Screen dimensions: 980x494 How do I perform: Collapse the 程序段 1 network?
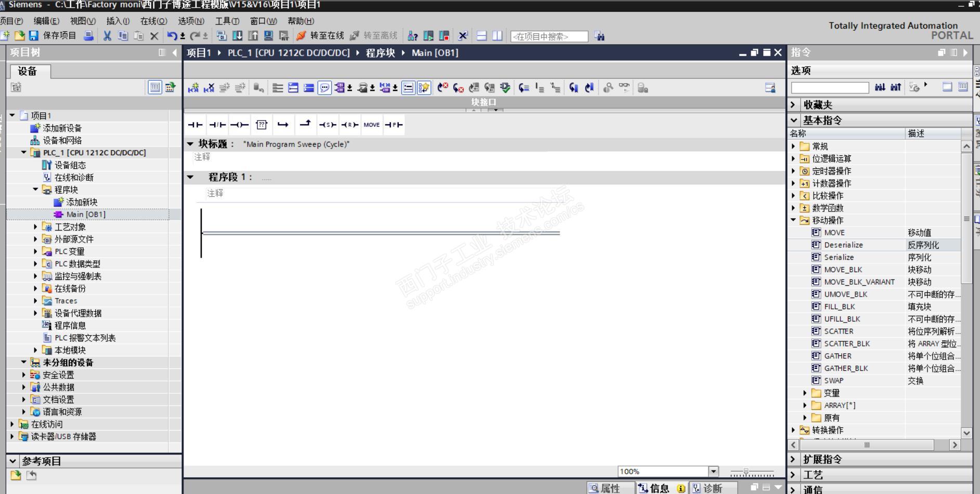190,177
